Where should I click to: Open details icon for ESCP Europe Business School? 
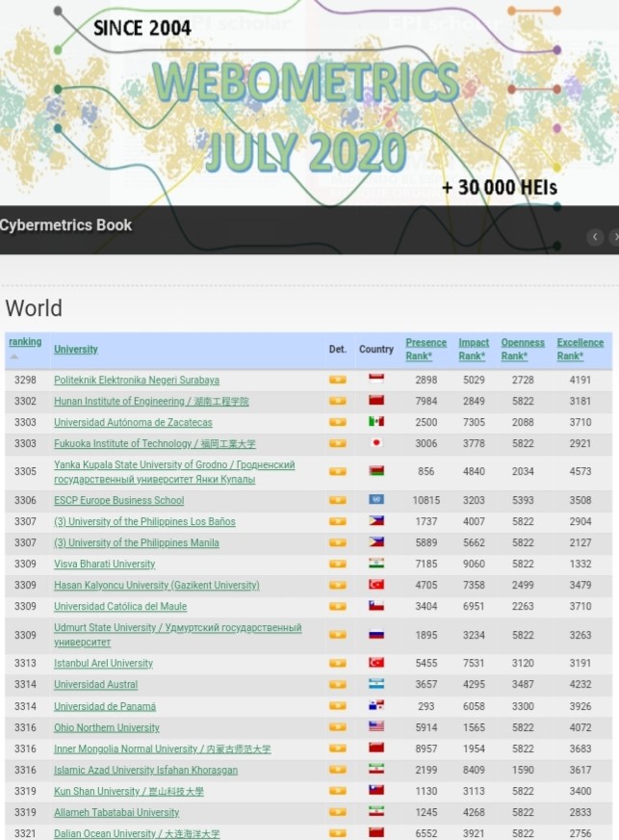point(337,500)
